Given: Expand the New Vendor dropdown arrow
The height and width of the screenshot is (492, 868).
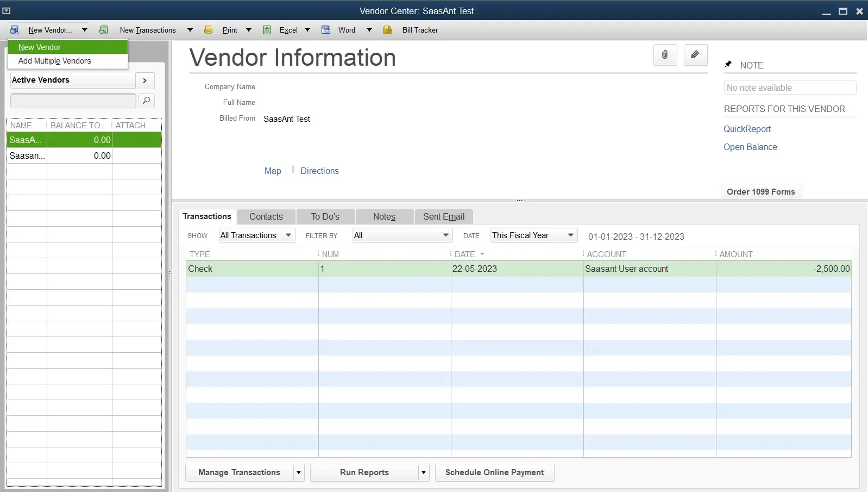Looking at the screenshot, I should 85,30.
